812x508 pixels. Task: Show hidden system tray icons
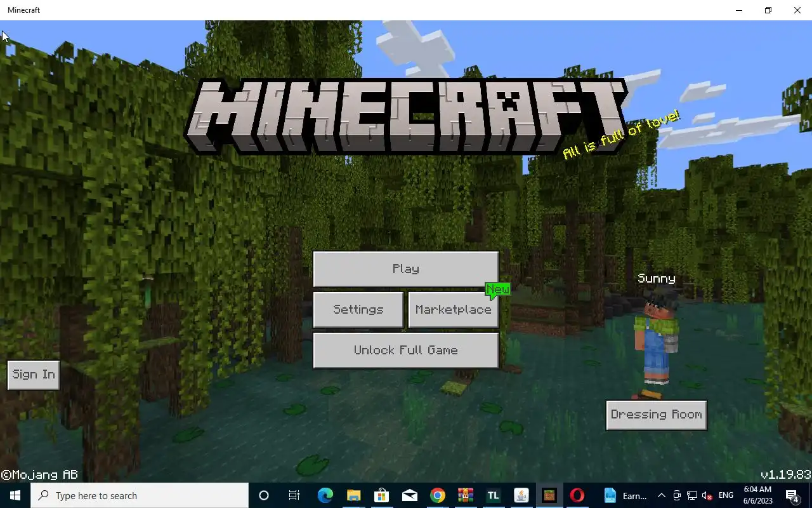click(x=662, y=495)
